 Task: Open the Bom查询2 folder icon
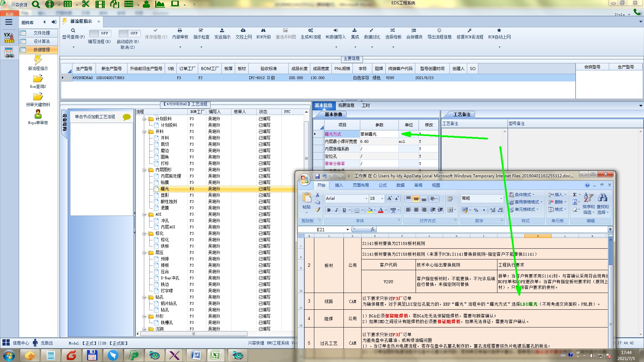tap(38, 79)
